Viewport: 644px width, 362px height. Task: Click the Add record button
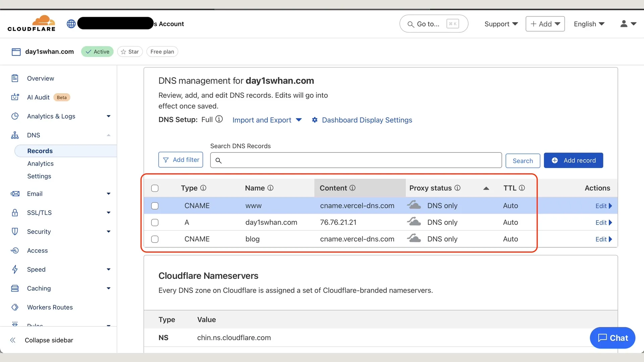pos(573,160)
